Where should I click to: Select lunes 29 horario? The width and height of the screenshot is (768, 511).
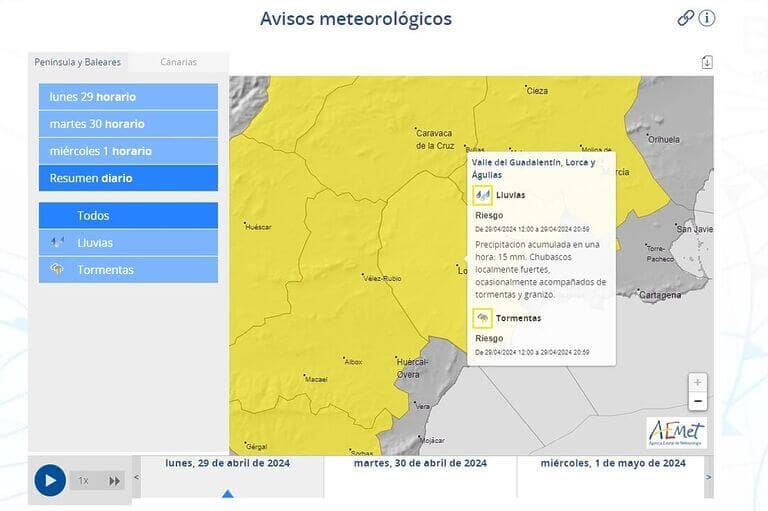[128, 97]
